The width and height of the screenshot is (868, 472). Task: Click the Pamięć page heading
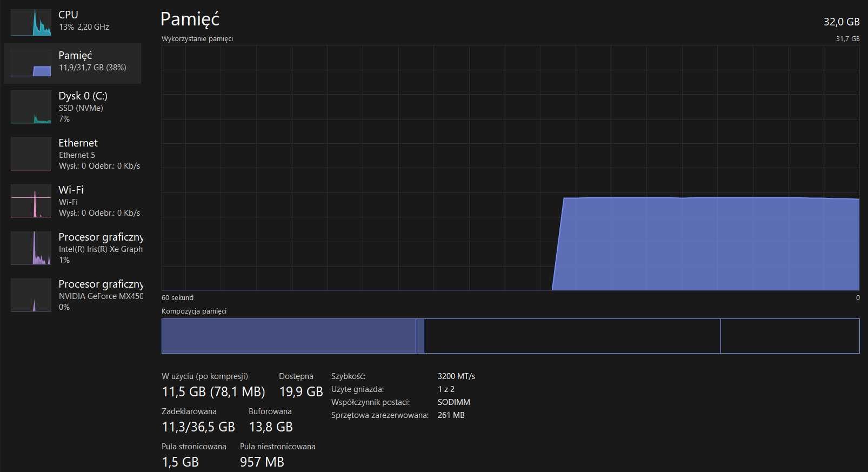tap(190, 19)
